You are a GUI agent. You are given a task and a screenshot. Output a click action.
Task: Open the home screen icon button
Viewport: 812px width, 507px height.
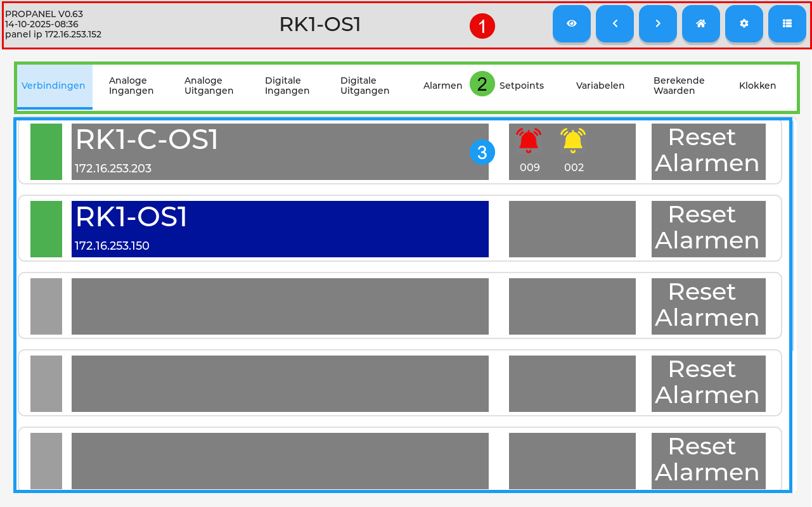[x=701, y=23]
